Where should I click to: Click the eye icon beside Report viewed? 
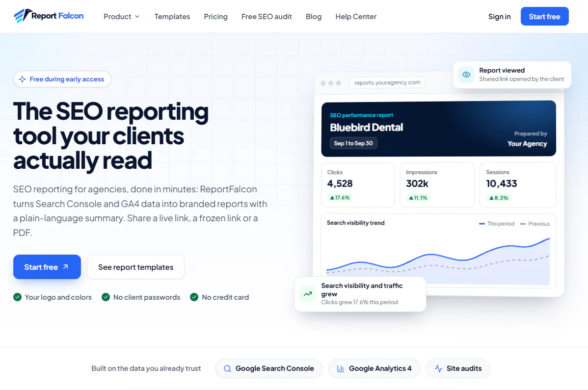tap(466, 75)
